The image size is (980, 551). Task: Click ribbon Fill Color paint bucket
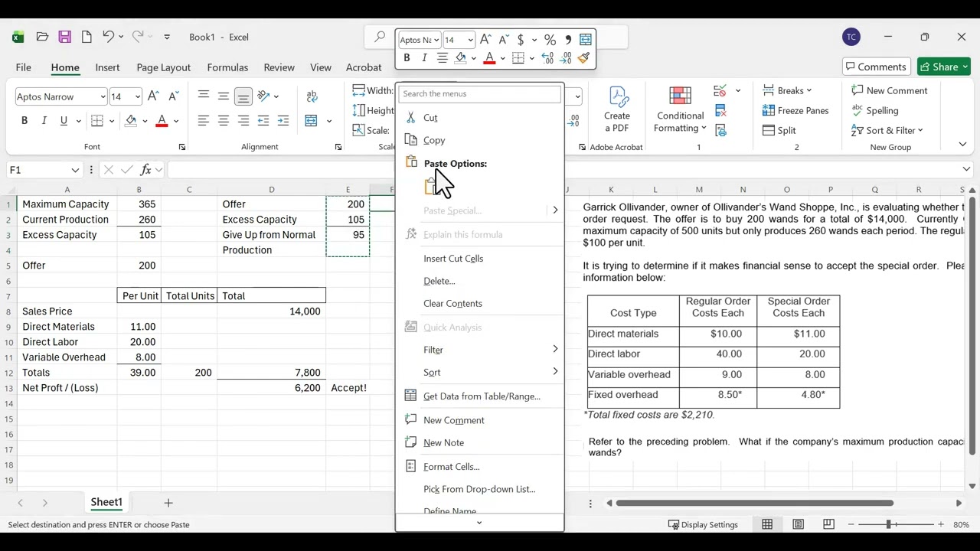[x=131, y=121]
